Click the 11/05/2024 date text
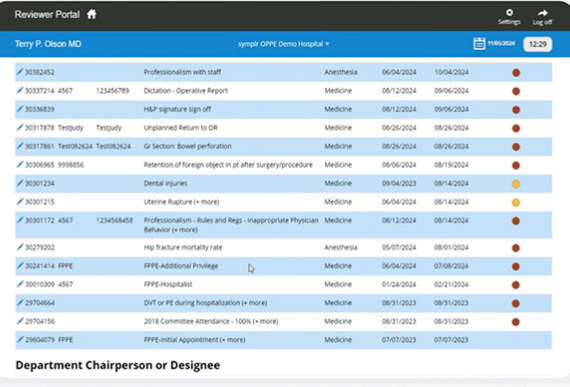The height and width of the screenshot is (387, 570). click(501, 43)
